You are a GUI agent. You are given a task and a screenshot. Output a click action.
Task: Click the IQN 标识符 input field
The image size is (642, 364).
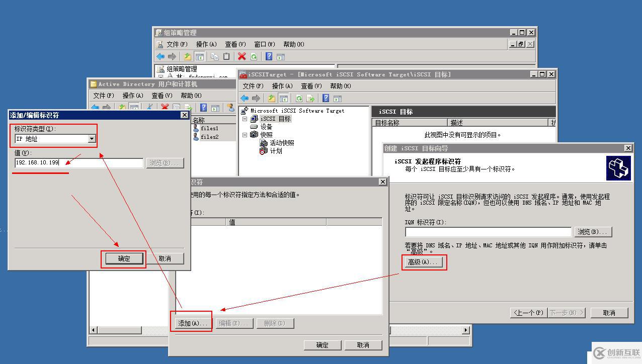point(488,232)
